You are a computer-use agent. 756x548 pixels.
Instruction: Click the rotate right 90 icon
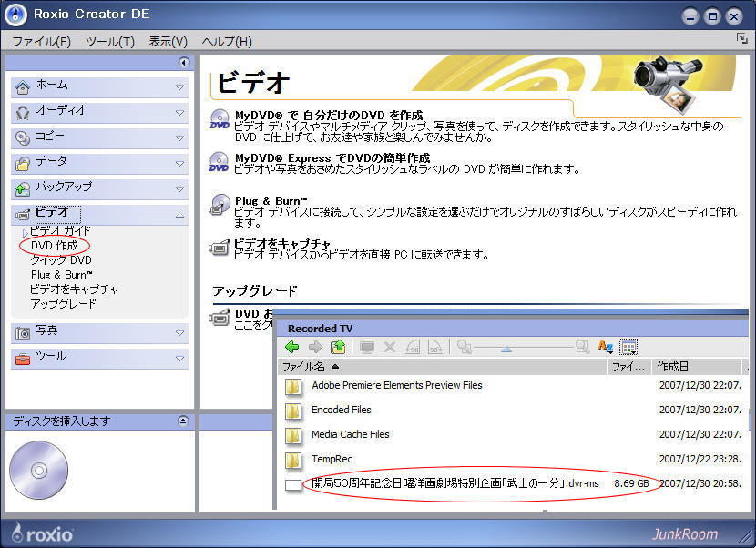pyautogui.click(x=435, y=347)
